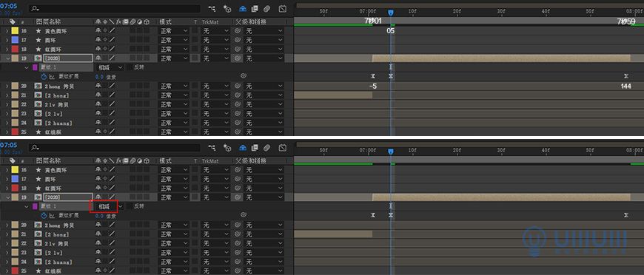The height and width of the screenshot is (275, 644).
Task: Select layer name 2 hong 拷贝 in upper panel
Action: click(59, 86)
